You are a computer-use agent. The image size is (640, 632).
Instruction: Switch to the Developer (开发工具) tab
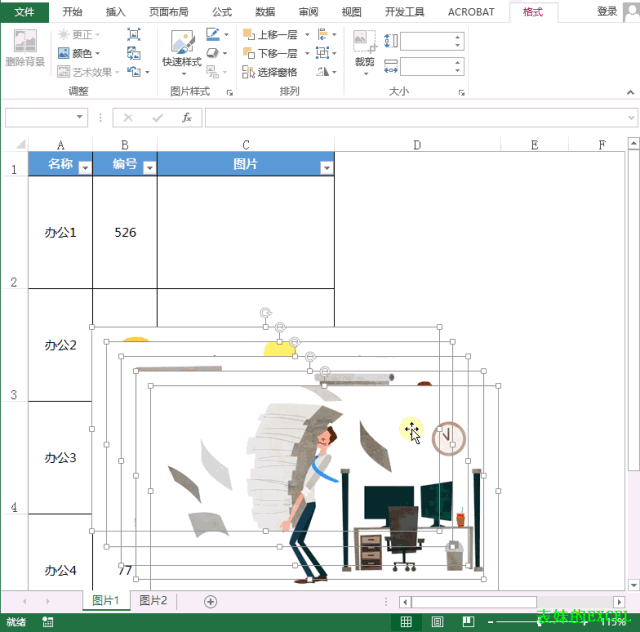pyautogui.click(x=404, y=12)
